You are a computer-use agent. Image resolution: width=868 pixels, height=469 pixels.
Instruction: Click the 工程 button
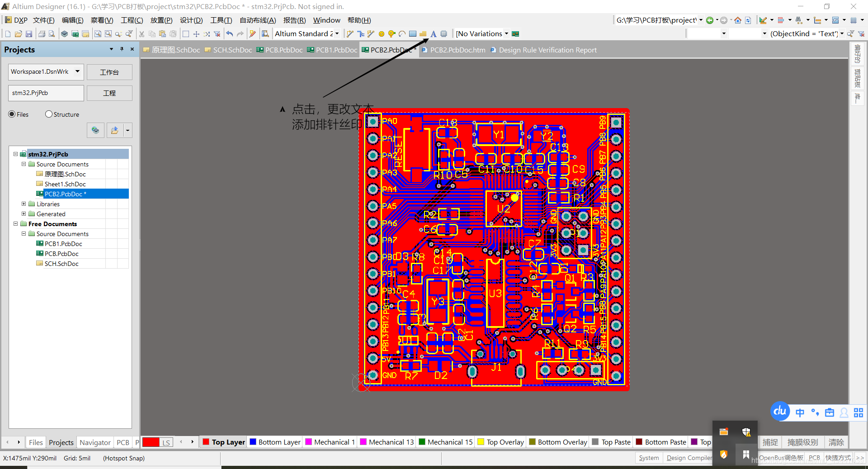(x=109, y=93)
